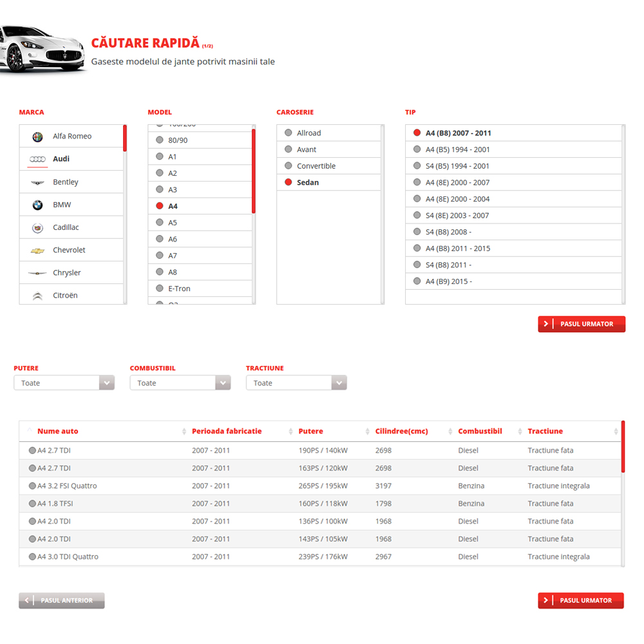Click the Chevrolet bowtie logo

tap(37, 251)
